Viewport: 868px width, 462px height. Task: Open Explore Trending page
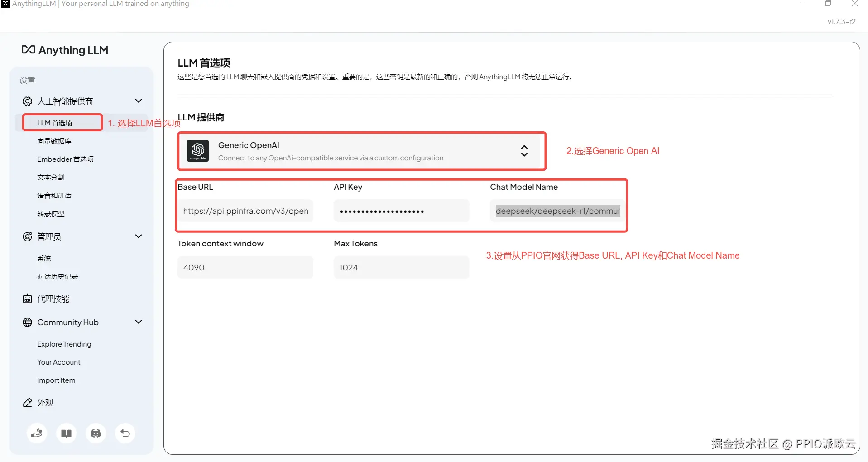(x=64, y=344)
